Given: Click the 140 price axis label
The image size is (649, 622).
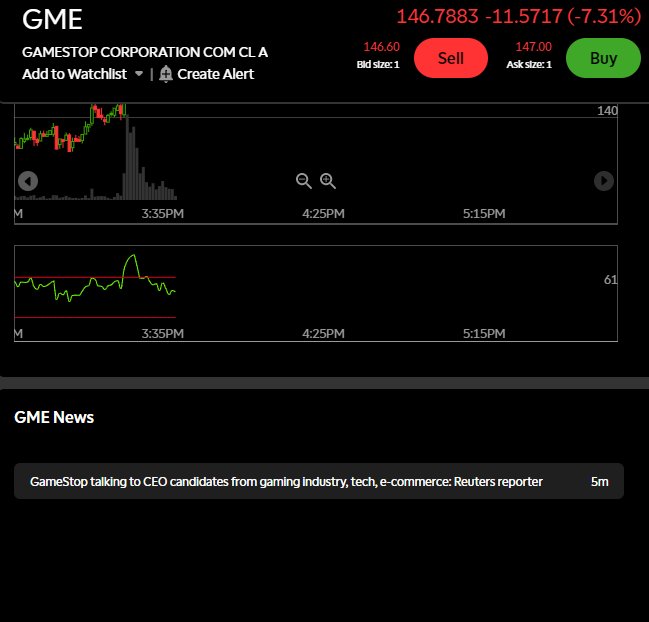Looking at the screenshot, I should point(608,110).
